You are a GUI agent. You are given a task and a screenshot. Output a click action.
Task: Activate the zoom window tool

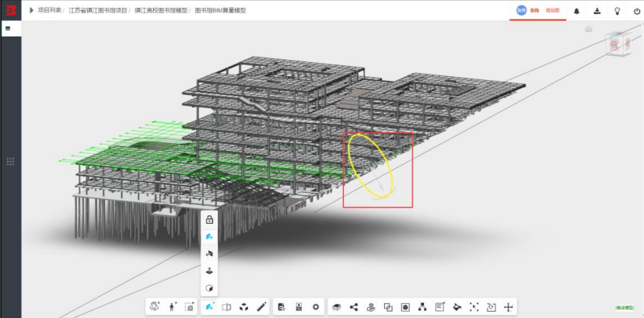click(x=189, y=306)
